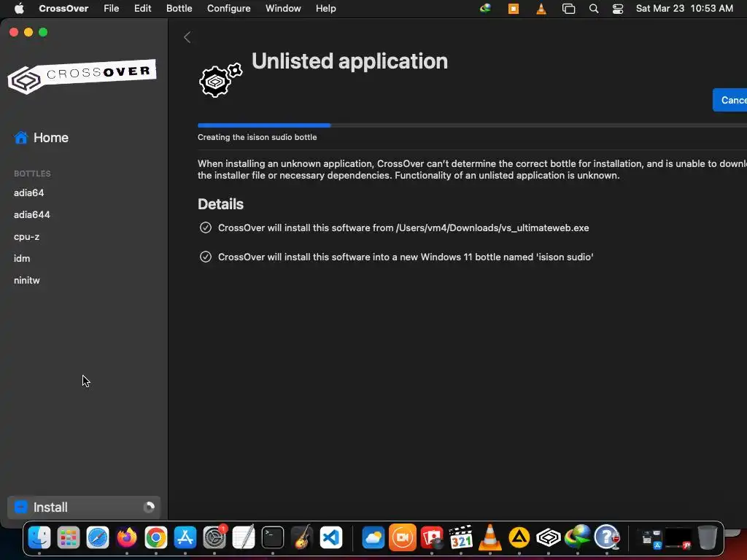
Task: Open the Window menu
Action: coord(283,8)
